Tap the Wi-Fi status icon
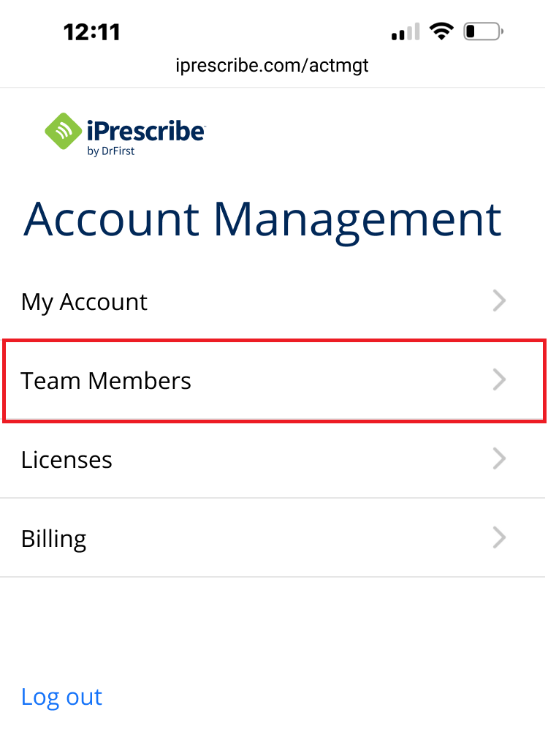This screenshot has width=548, height=756. (x=441, y=31)
